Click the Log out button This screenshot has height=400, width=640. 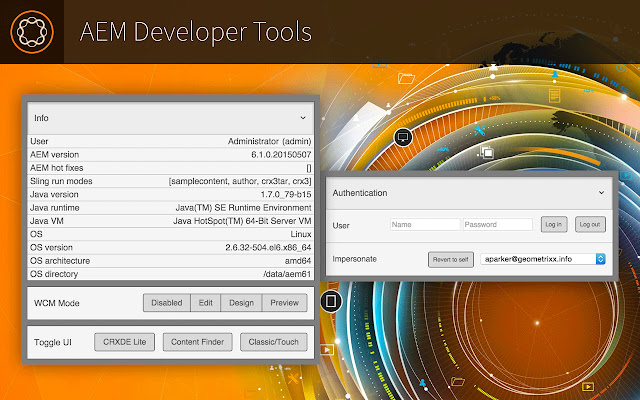(590, 224)
